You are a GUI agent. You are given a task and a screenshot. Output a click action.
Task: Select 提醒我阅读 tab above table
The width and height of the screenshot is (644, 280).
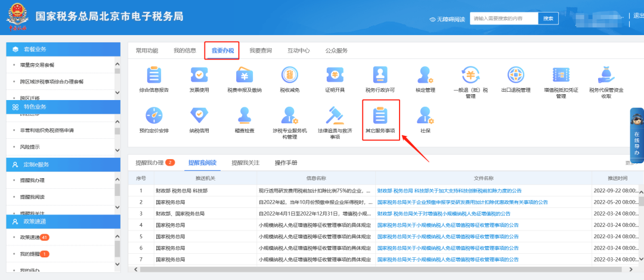coord(202,163)
